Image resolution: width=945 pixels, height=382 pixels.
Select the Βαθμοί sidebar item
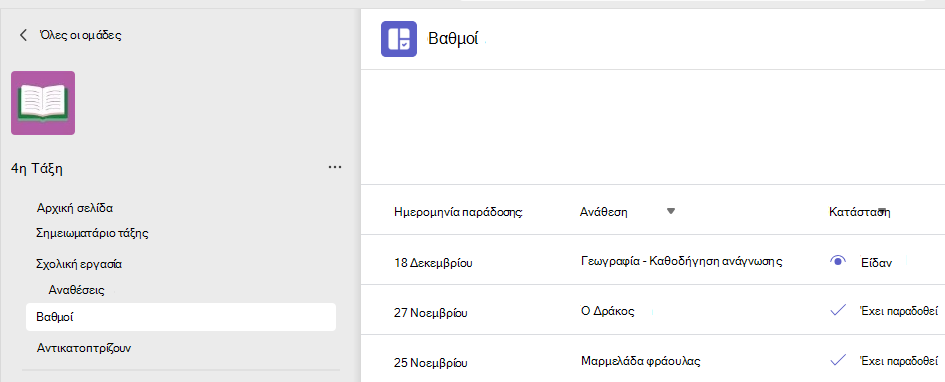(181, 317)
